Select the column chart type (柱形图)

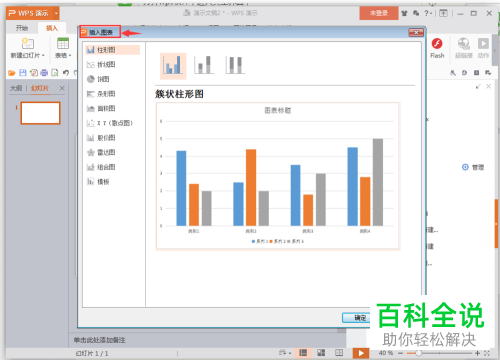(x=112, y=50)
